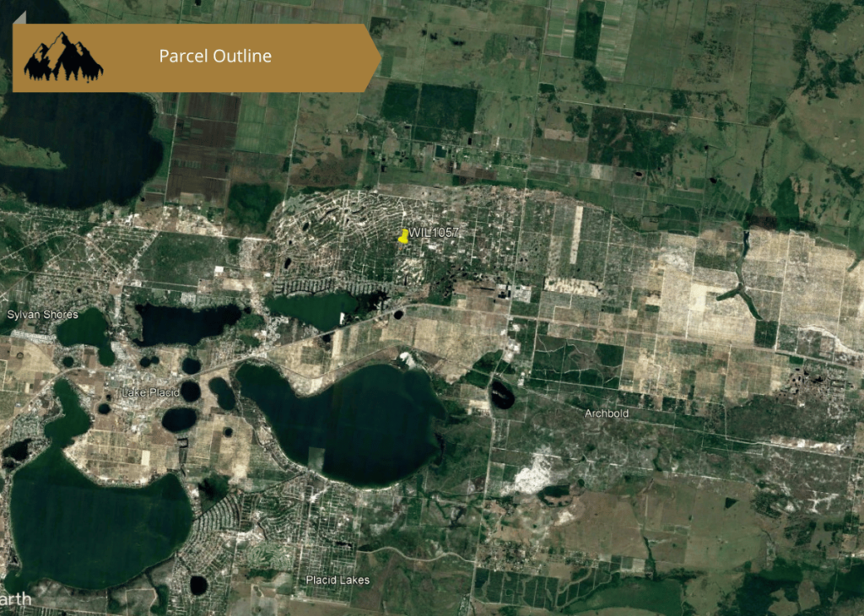864x616 pixels.
Task: Select the Placid Lakes place label
Action: 337,581
